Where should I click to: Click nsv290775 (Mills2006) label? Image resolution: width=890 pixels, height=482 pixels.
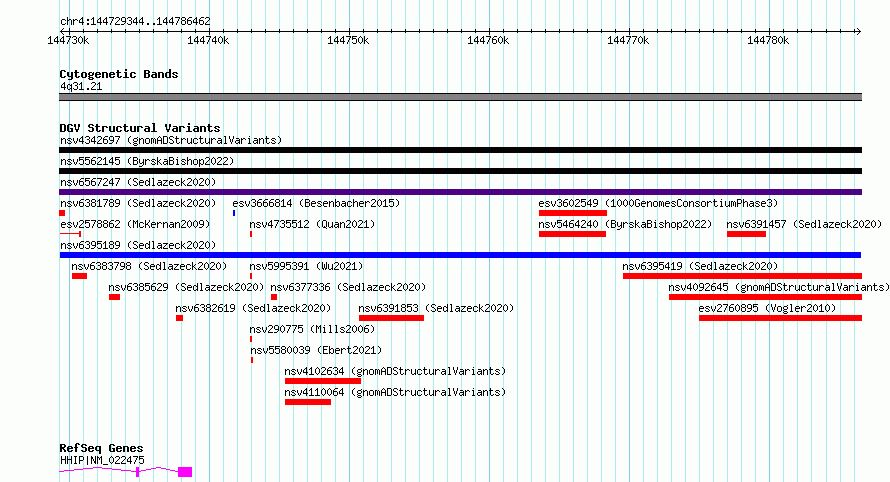click(312, 329)
